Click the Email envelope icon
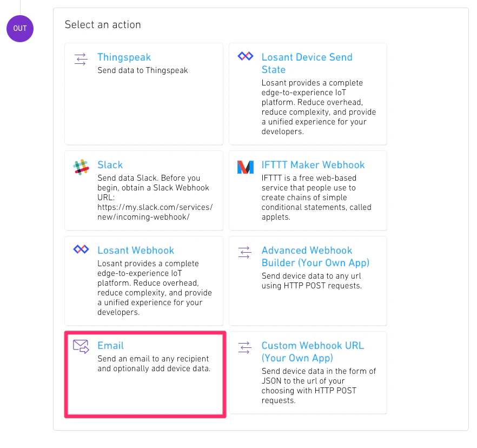The height and width of the screenshot is (448, 477). tap(81, 346)
